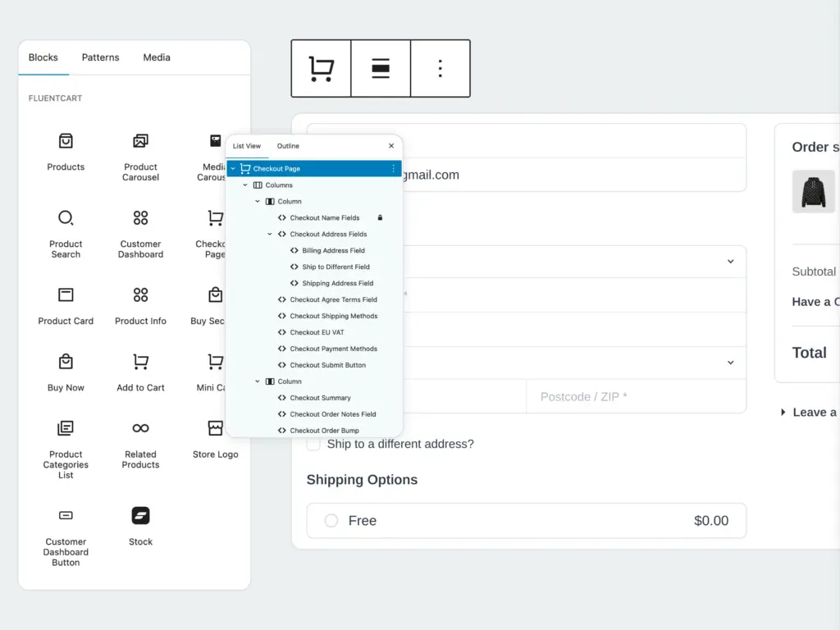Select the List View tab
This screenshot has height=630, width=840.
tap(246, 146)
